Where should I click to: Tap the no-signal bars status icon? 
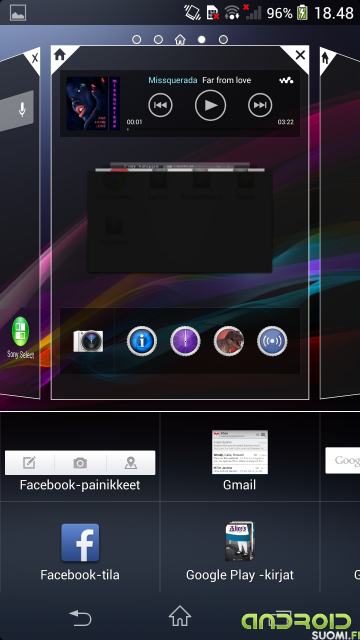pyautogui.click(x=253, y=13)
